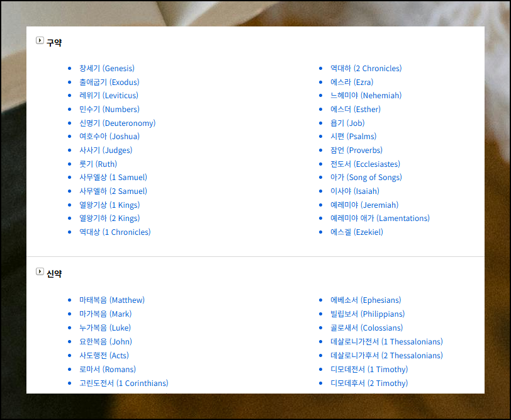Open 이사야 (Isaiah) link
511x420 pixels.
click(x=355, y=191)
